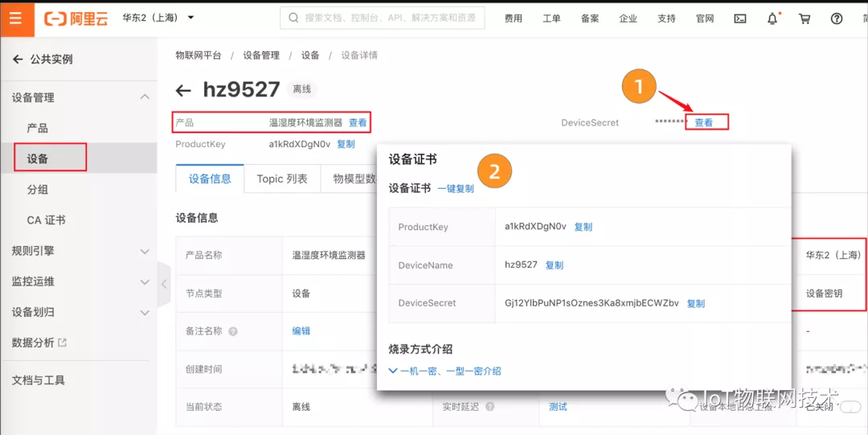Screen dimensions: 868x435
Task: Click the DeviceSecret value Gj12YlbPuNP1sOznes3Ka8xmjbECWZbv
Action: (x=592, y=303)
